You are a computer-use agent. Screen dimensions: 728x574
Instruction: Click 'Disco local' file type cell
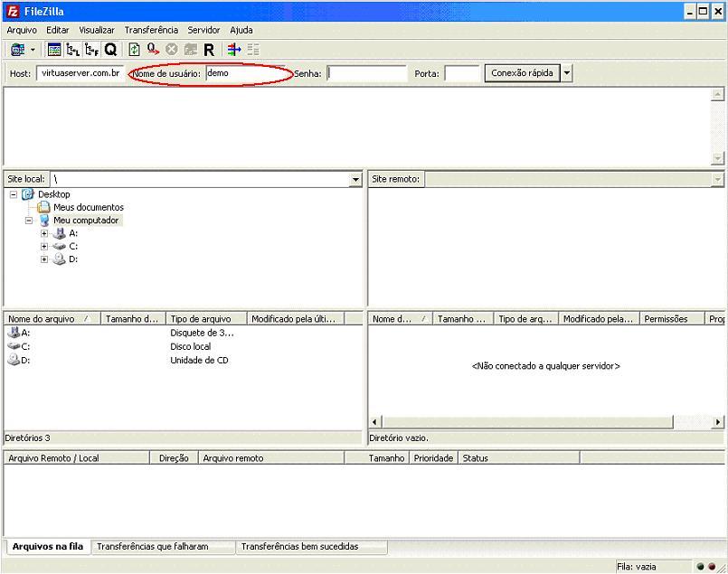[x=190, y=346]
